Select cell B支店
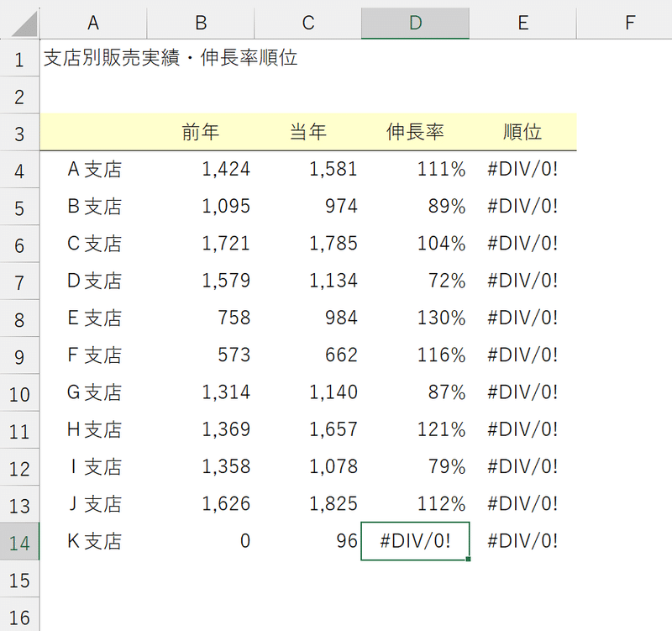This screenshot has height=631, width=672. 93,207
